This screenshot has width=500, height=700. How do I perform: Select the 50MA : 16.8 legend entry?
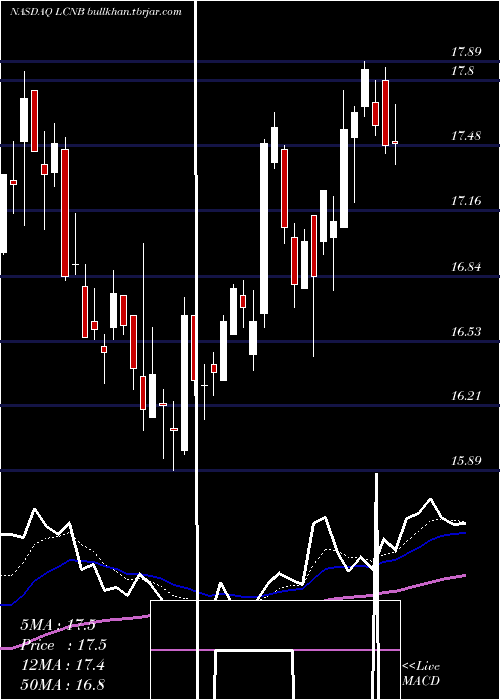click(x=63, y=685)
